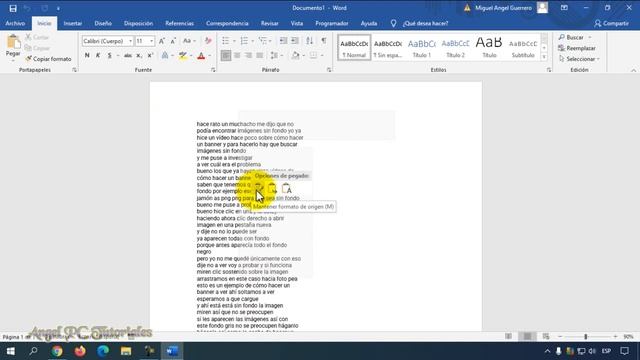This screenshot has height=360, width=640.
Task: Switch to the Insertar tab
Action: tap(73, 23)
